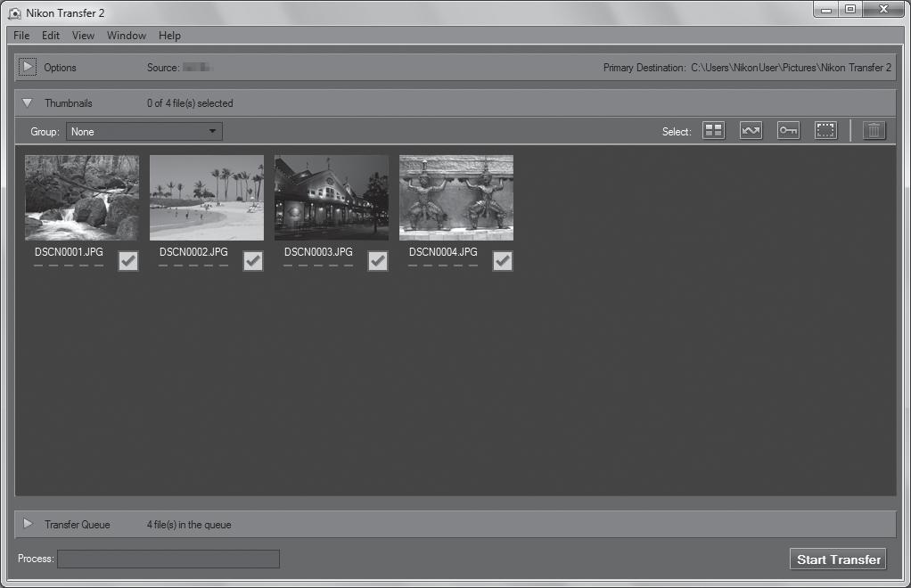Expand the Options panel triangle
Image resolution: width=911 pixels, height=588 pixels.
[28, 67]
